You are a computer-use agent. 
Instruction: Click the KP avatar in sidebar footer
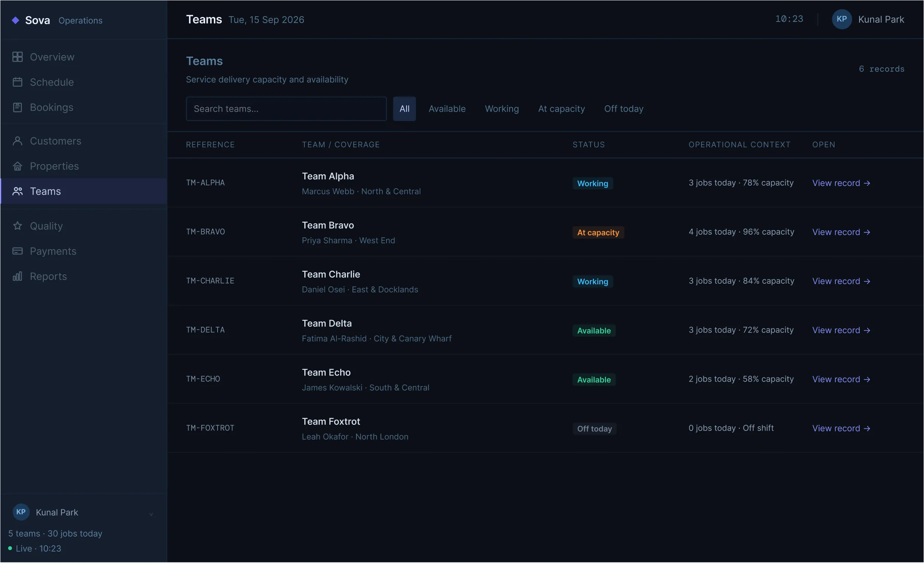click(21, 512)
